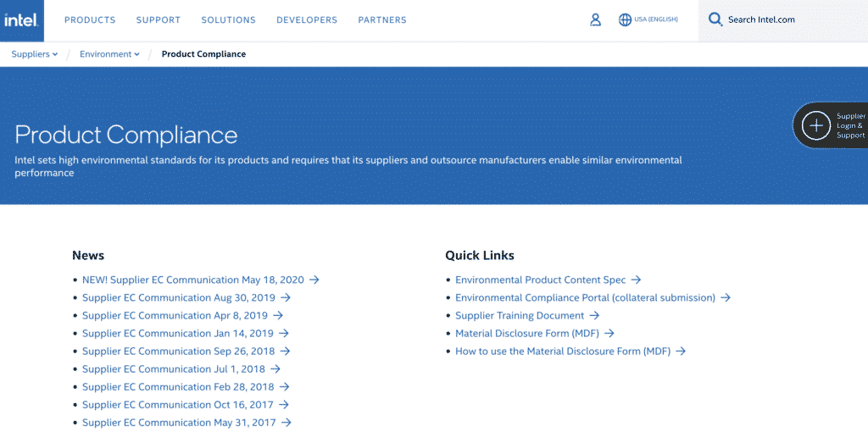This screenshot has width=868, height=432.
Task: Open Supplier EC Communication Jul 1, 2018
Action: (x=174, y=368)
